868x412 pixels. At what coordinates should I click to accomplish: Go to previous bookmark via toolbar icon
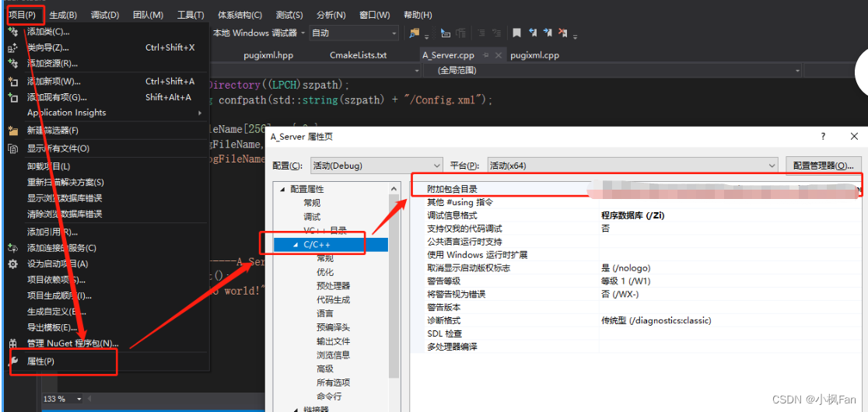[x=533, y=33]
